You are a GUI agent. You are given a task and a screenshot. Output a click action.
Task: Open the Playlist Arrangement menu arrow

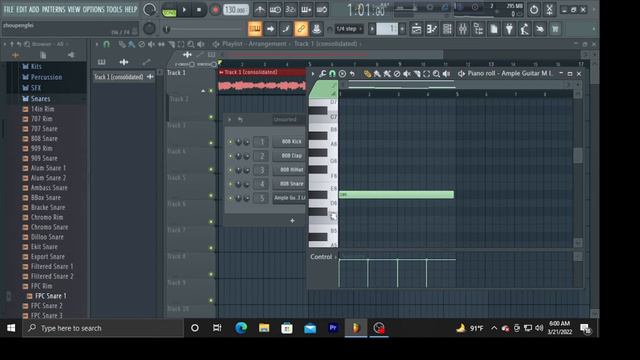[x=97, y=44]
